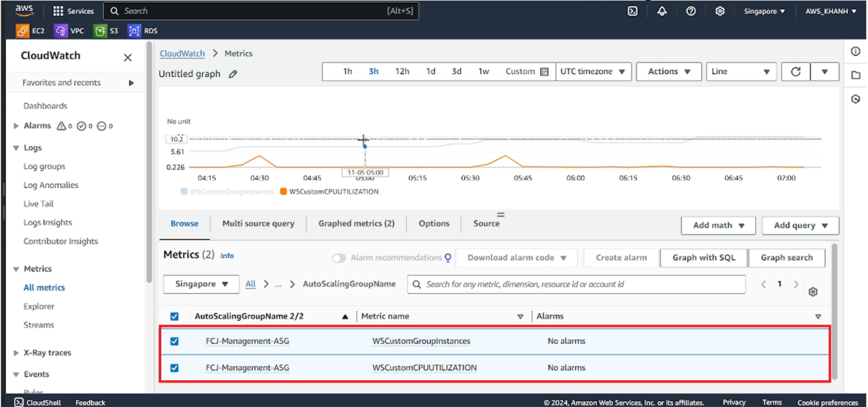Collapse the Logs section
Image resolution: width=868 pixels, height=407 pixels.
(x=16, y=148)
